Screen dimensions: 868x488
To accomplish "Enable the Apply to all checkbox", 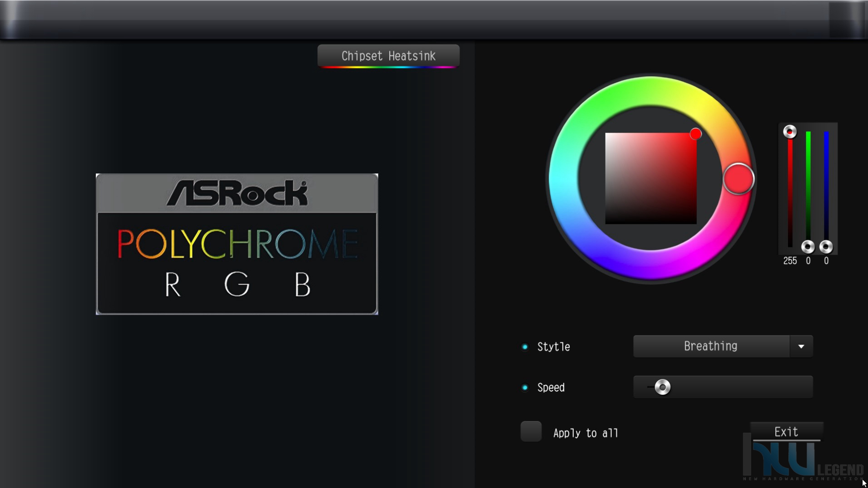I will point(531,431).
